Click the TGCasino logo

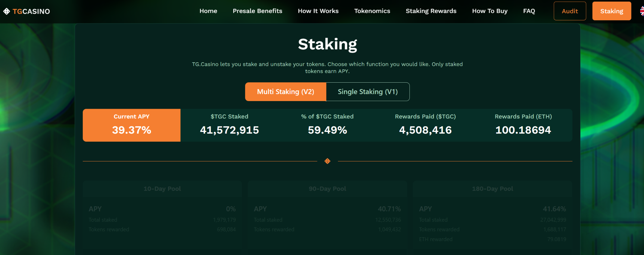[x=26, y=11]
